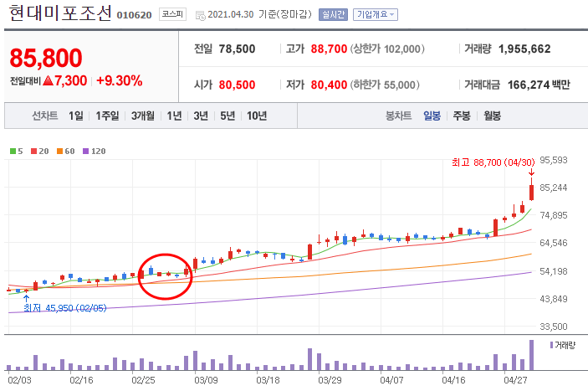Click the purple 120-day moving average swatch
This screenshot has width=588, height=391.
click(x=85, y=152)
